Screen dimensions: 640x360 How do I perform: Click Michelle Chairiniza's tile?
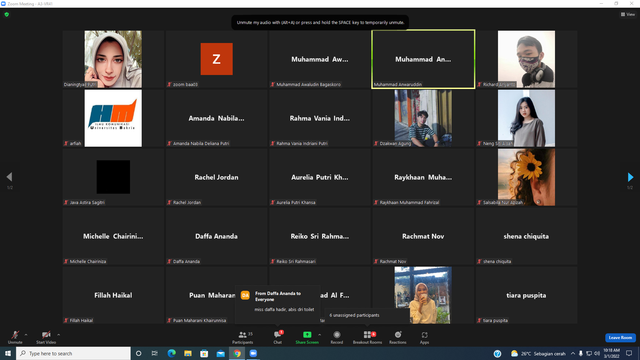pos(113,236)
